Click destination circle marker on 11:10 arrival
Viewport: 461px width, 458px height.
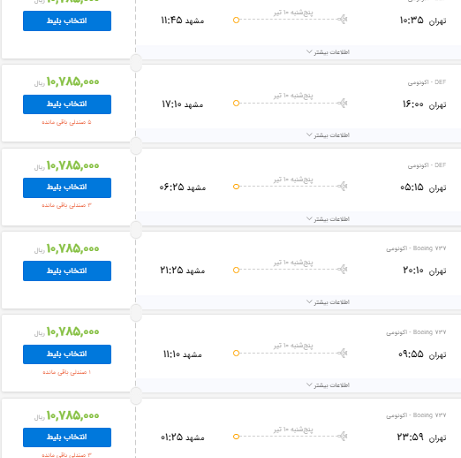click(236, 353)
